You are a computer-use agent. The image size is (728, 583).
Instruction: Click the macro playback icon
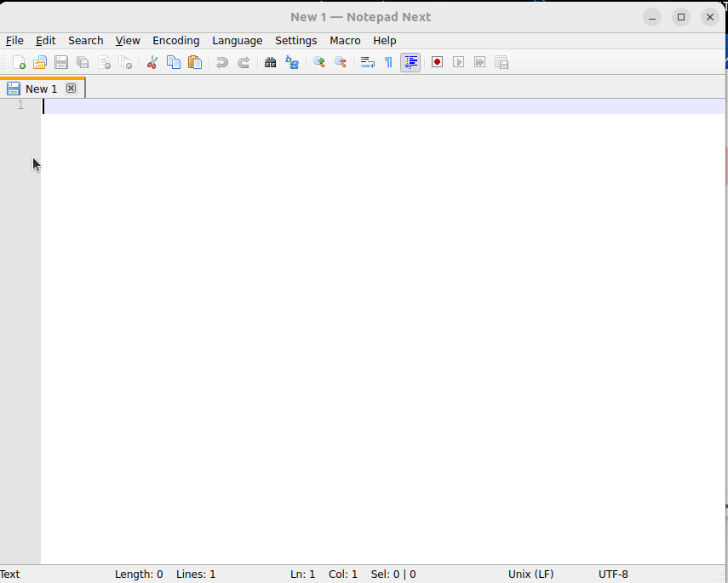459,62
